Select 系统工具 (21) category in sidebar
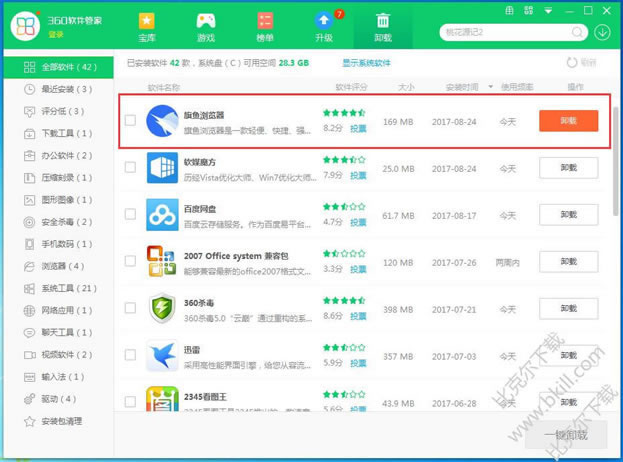Screen dimensions: 623x462 (66, 288)
